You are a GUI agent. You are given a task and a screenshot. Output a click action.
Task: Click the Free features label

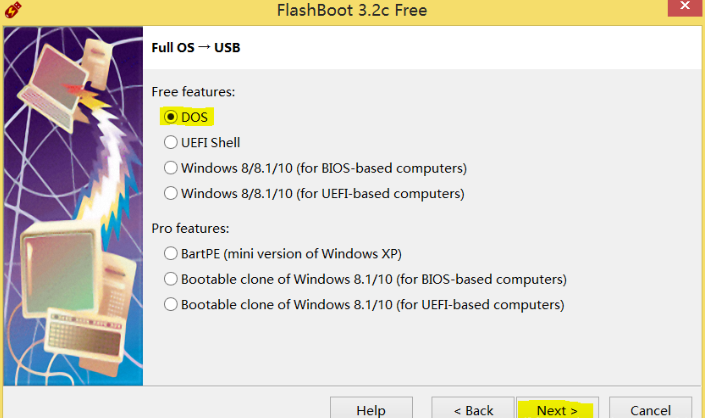coord(193,92)
